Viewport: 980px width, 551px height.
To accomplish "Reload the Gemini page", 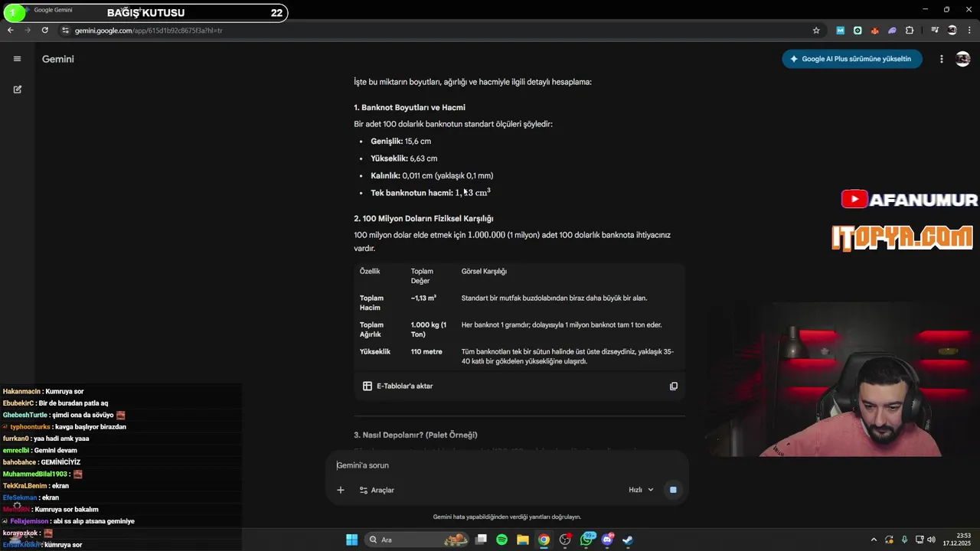I will click(45, 31).
